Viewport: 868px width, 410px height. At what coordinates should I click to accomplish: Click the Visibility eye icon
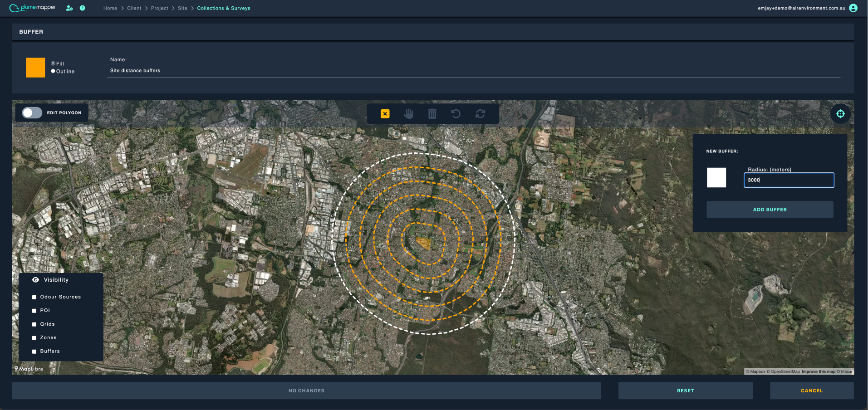(35, 280)
